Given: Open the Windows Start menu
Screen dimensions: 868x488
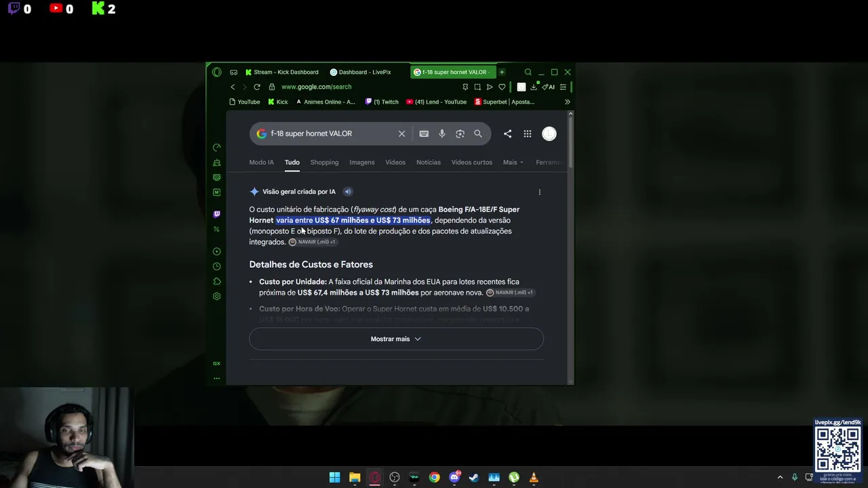Looking at the screenshot, I should click(335, 477).
